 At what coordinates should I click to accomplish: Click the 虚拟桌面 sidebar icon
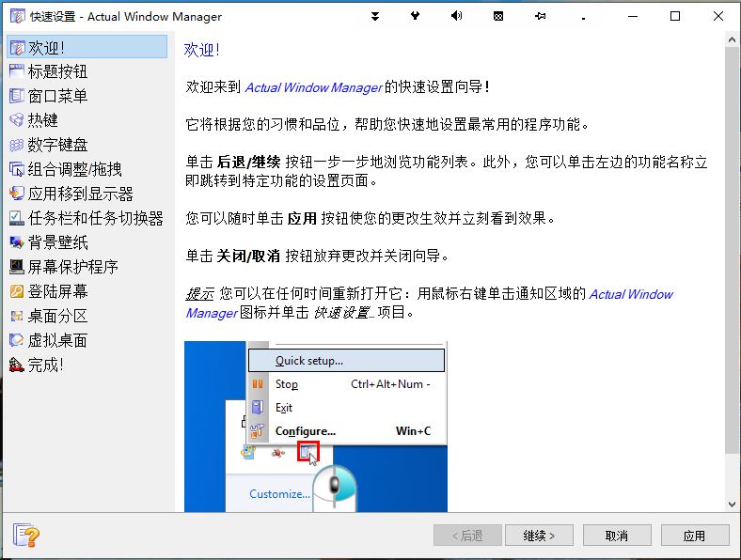pos(17,340)
